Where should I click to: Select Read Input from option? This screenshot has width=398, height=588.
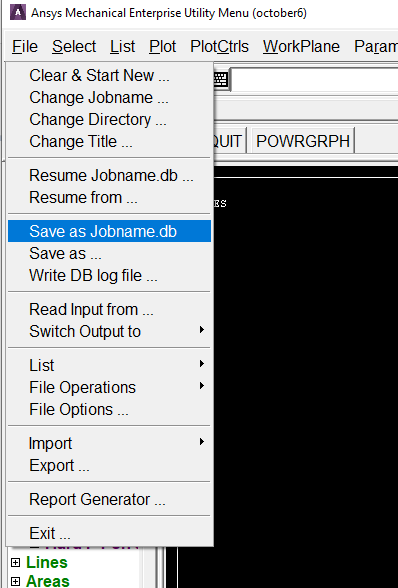[109, 309]
